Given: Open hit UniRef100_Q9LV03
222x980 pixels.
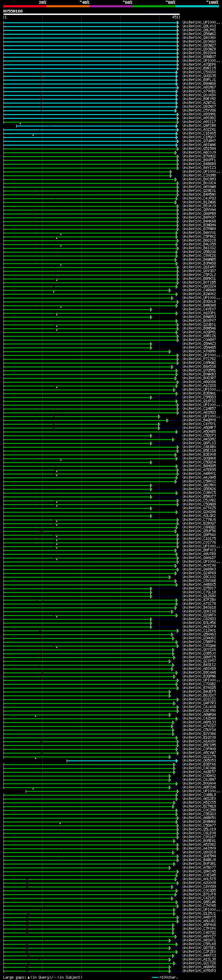Looking at the screenshot, I should (x=199, y=26).
